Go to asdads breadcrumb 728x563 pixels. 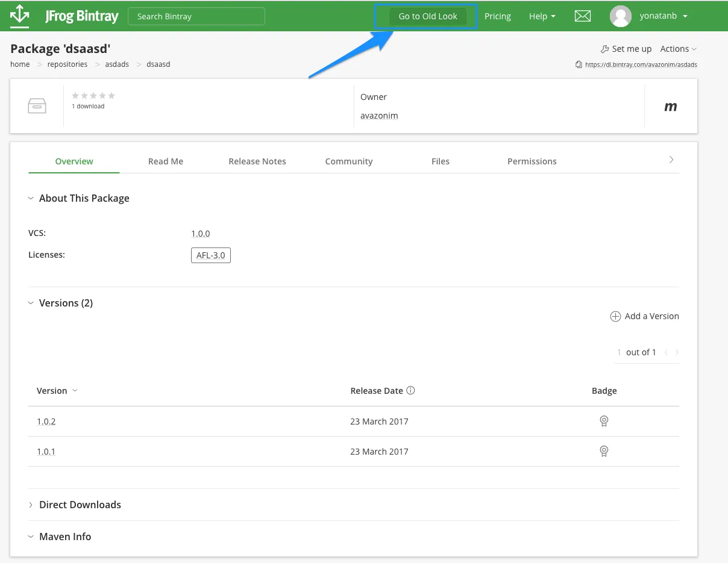117,64
